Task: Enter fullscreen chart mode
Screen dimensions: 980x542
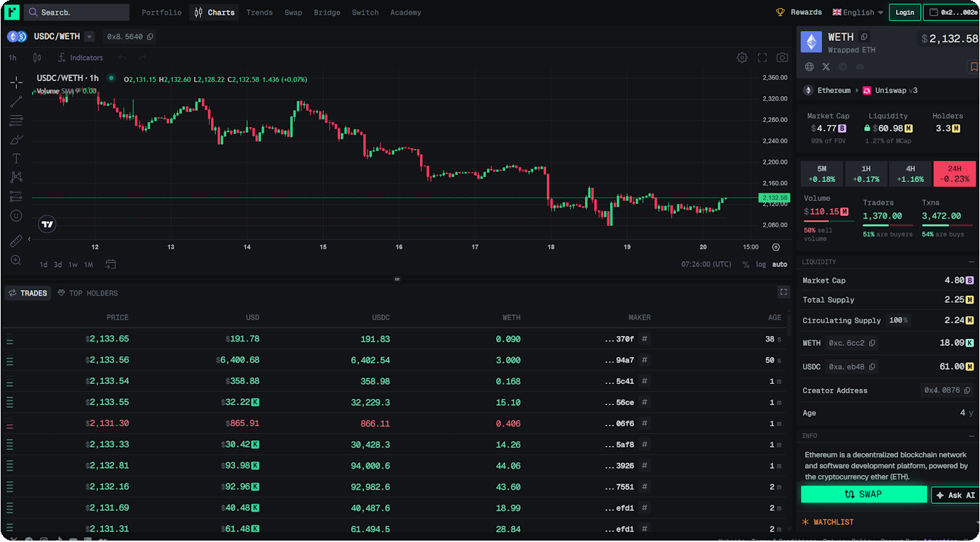Action: [762, 58]
